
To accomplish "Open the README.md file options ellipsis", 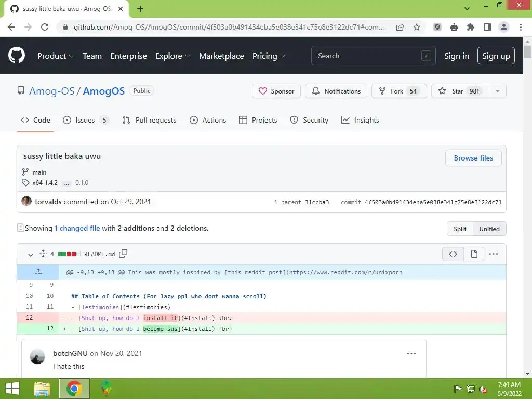I will point(494,254).
